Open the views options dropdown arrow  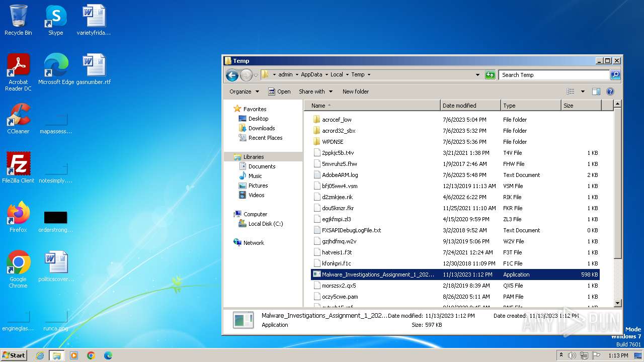point(583,92)
